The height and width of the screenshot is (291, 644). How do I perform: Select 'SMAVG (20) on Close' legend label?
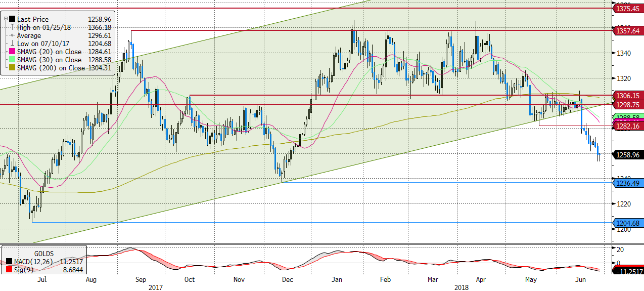pos(49,52)
